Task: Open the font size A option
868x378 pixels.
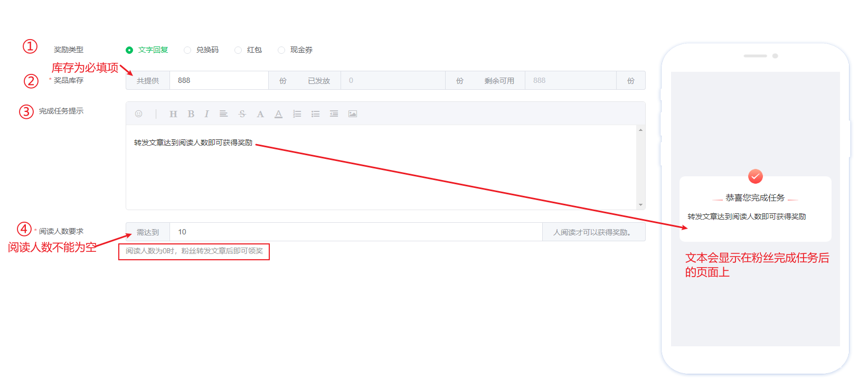Action: tap(260, 114)
